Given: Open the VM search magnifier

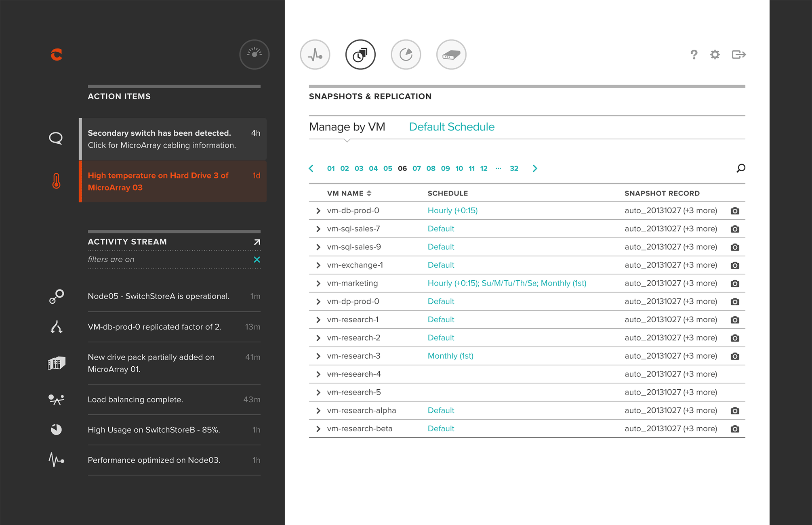Looking at the screenshot, I should click(x=740, y=168).
